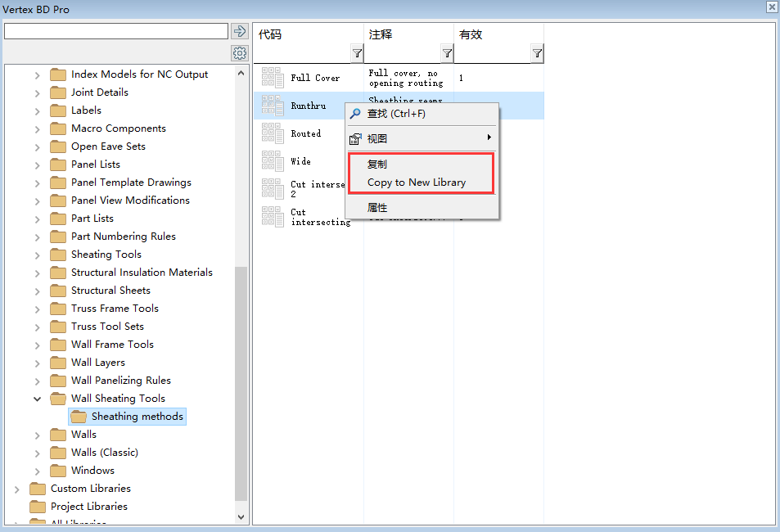Select the Open Eave Sets tree item

pyautogui.click(x=108, y=147)
